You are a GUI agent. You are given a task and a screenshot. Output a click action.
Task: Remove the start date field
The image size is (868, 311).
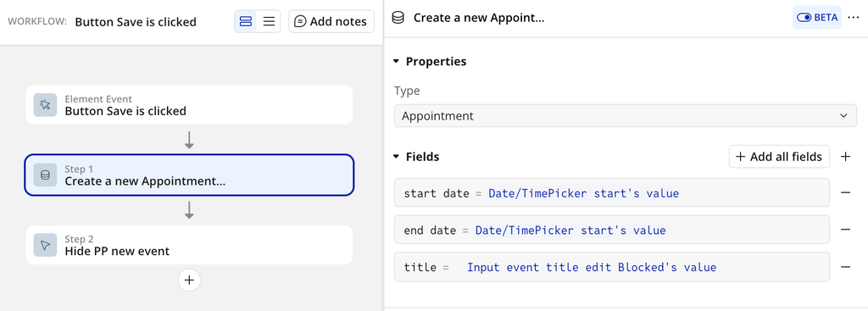845,192
